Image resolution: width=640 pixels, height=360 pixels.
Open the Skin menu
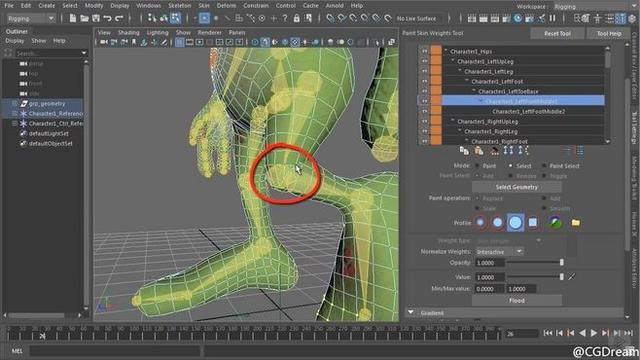[x=204, y=6]
